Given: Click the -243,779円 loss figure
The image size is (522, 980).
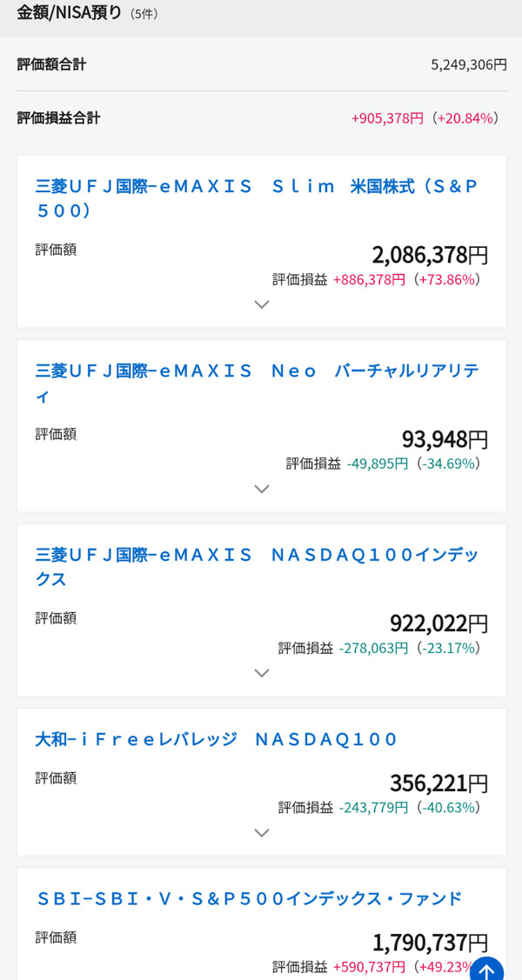Looking at the screenshot, I should coord(373,808).
